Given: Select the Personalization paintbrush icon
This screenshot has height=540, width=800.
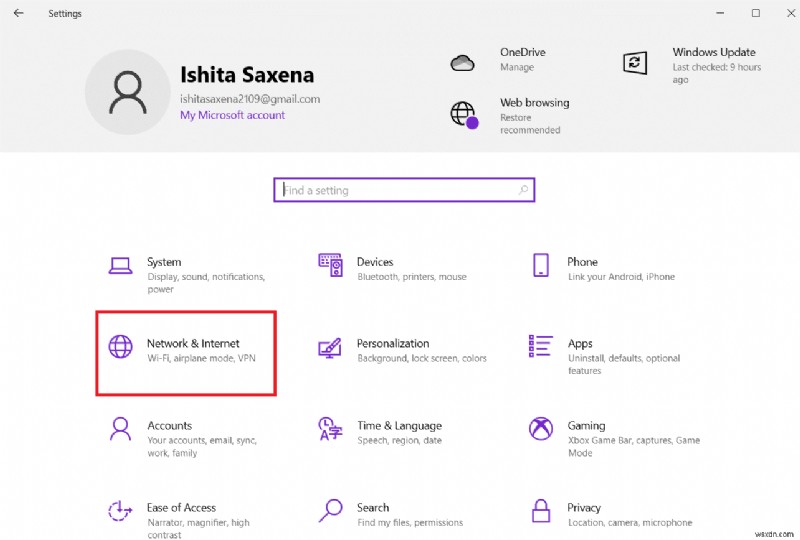Looking at the screenshot, I should pyautogui.click(x=330, y=347).
